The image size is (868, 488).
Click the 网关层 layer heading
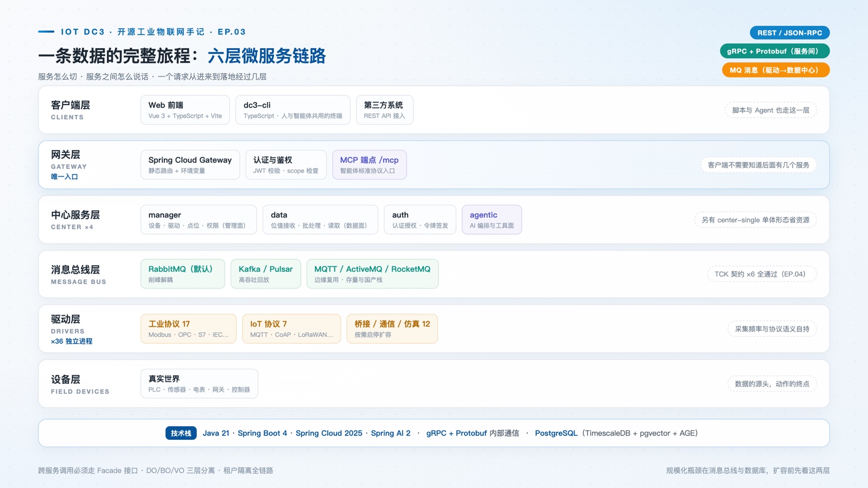tap(66, 155)
